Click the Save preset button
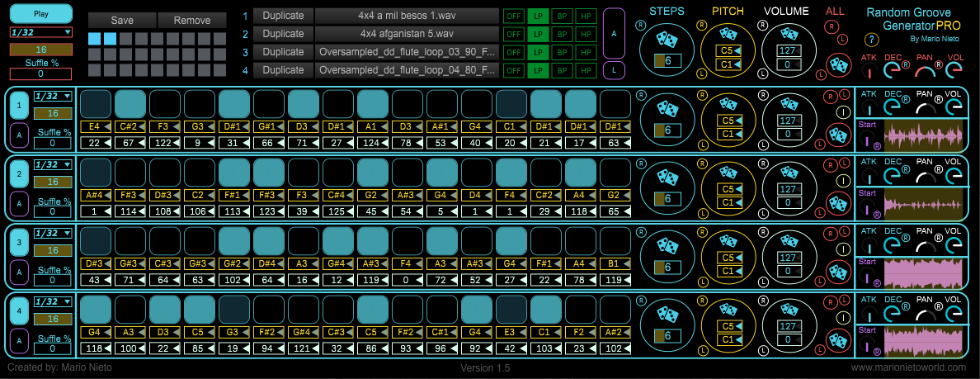The height and width of the screenshot is (379, 980). click(x=121, y=20)
